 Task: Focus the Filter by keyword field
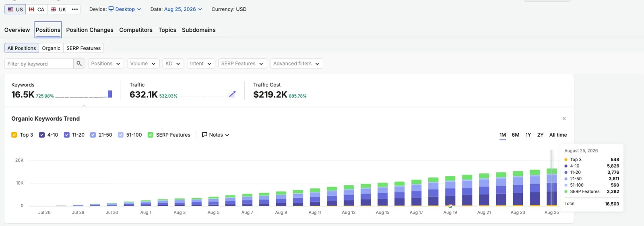pos(39,64)
